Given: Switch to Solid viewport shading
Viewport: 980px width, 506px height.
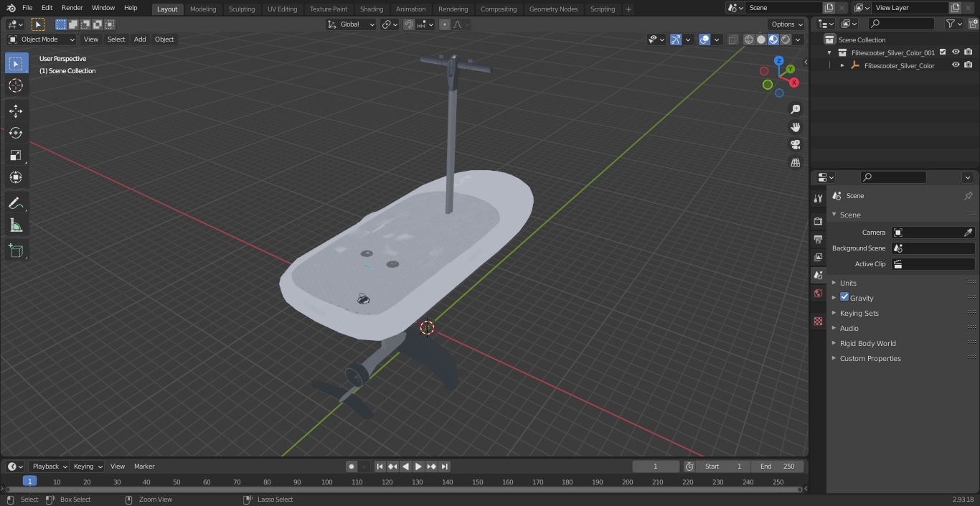Looking at the screenshot, I should coord(761,39).
